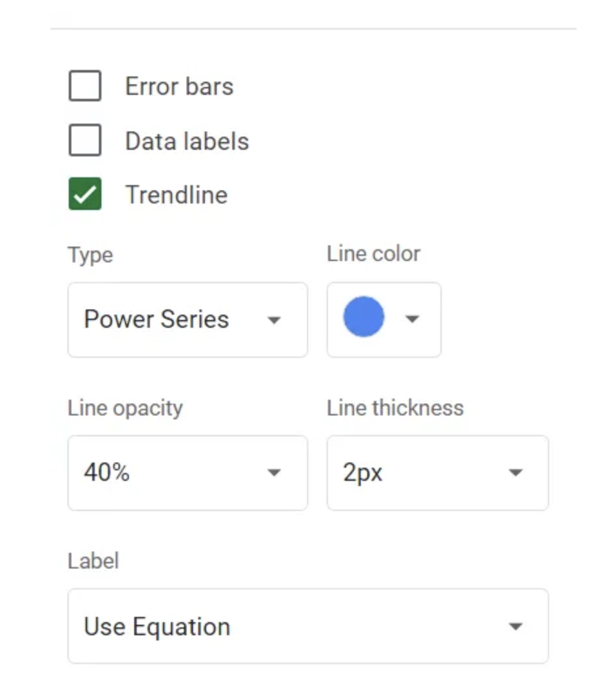Click the "Trendline" text label
The image size is (610, 700).
click(176, 195)
